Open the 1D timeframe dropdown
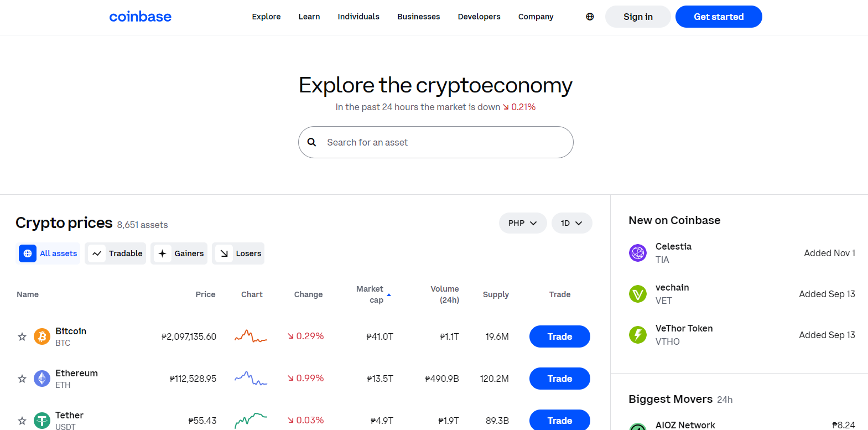 [x=571, y=223]
